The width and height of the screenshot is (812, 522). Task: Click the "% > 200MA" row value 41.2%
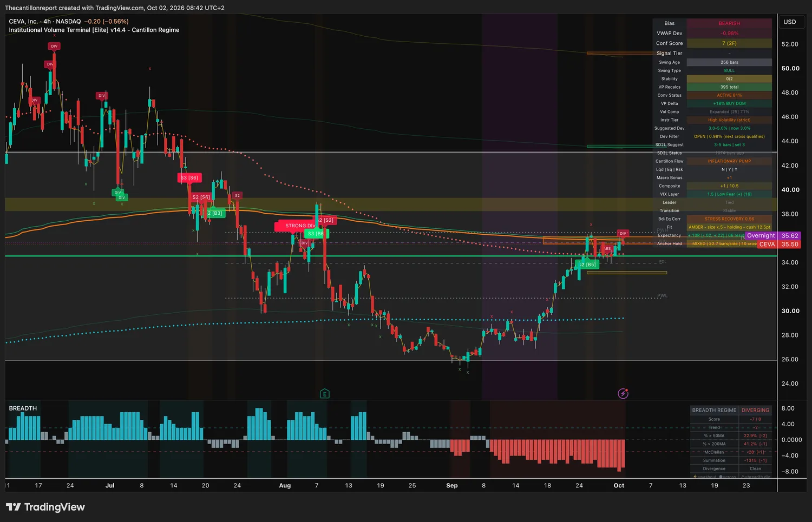[x=755, y=444]
